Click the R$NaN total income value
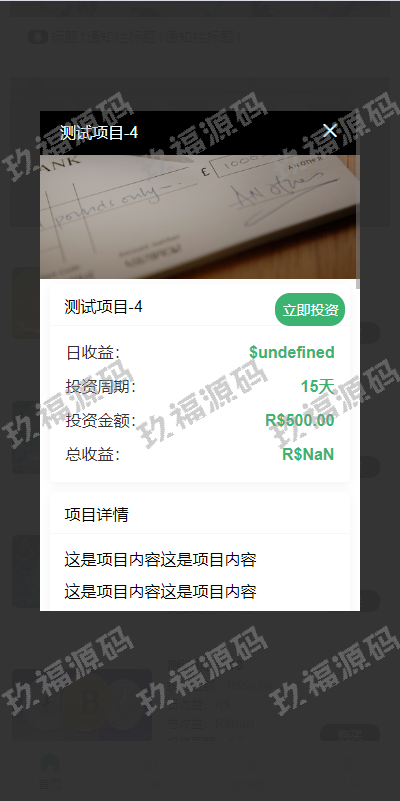400x801 pixels. (x=308, y=454)
